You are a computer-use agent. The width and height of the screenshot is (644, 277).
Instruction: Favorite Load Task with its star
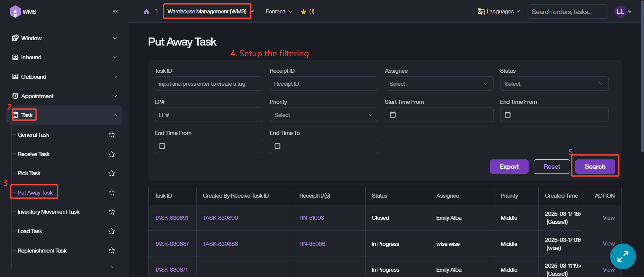coord(112,231)
